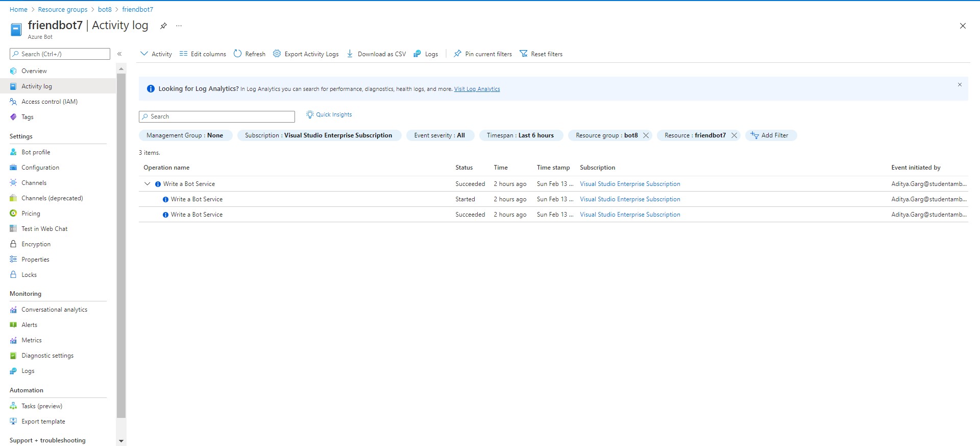Open Locks in the sidebar
Viewport: 980px width, 446px height.
(x=58, y=275)
